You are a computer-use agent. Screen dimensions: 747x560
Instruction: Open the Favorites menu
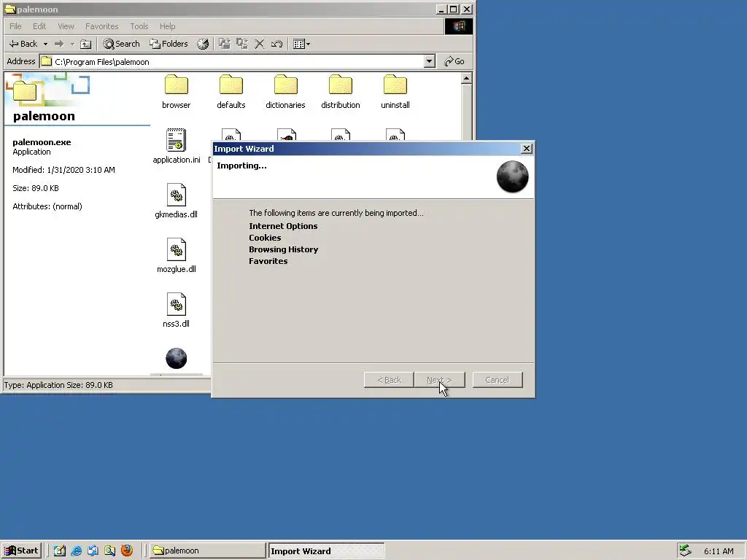[x=101, y=26]
